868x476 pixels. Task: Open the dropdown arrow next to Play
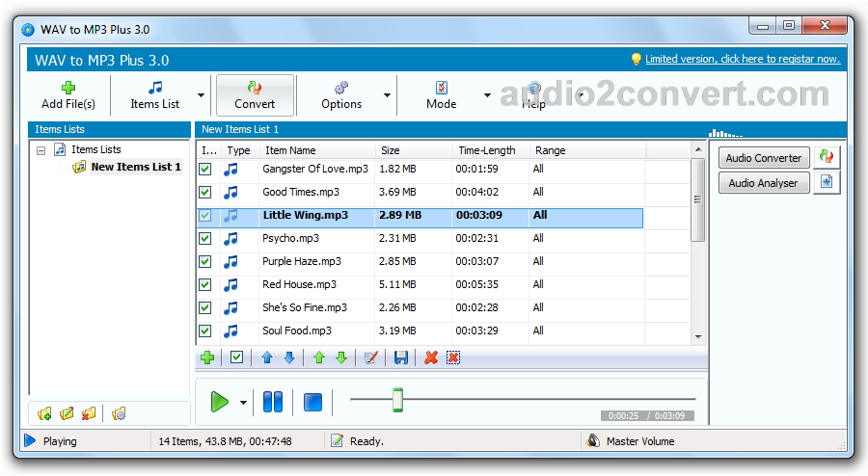click(x=244, y=403)
